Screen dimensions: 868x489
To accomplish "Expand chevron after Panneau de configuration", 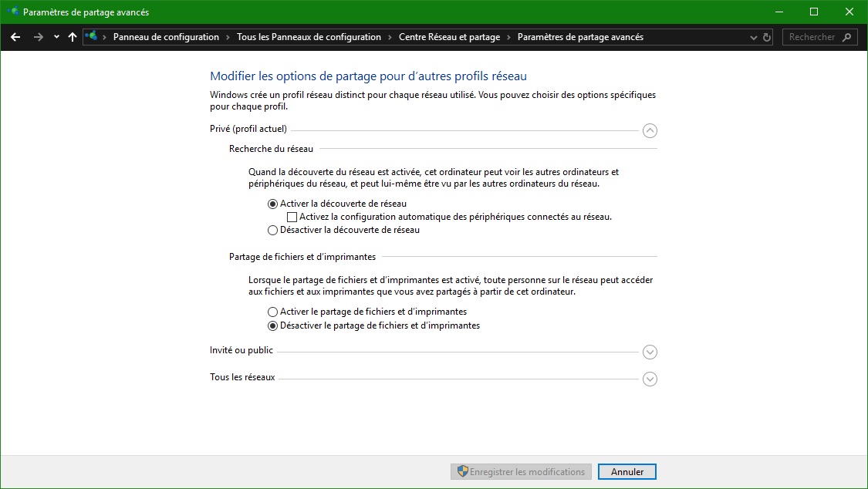I will [x=228, y=37].
